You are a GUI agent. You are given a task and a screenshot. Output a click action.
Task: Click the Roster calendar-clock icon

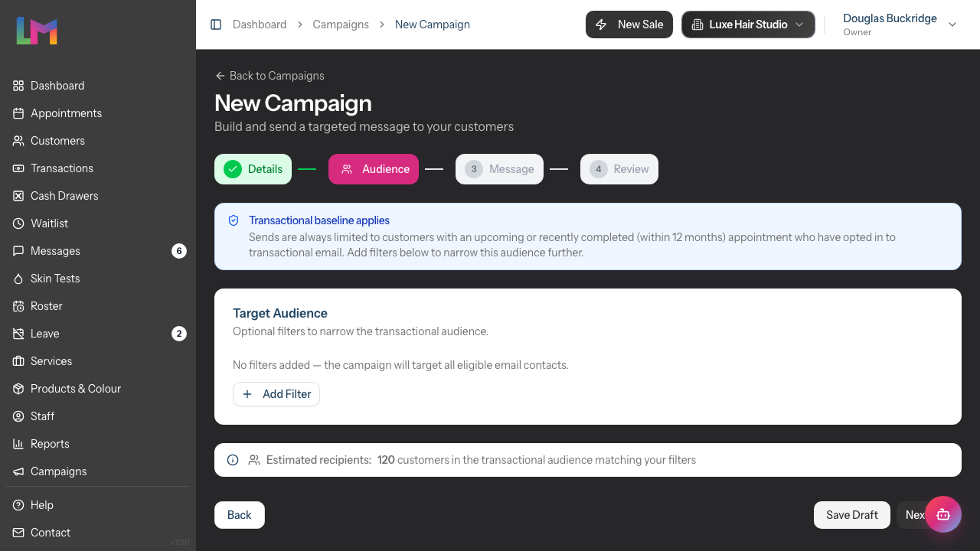coord(18,306)
